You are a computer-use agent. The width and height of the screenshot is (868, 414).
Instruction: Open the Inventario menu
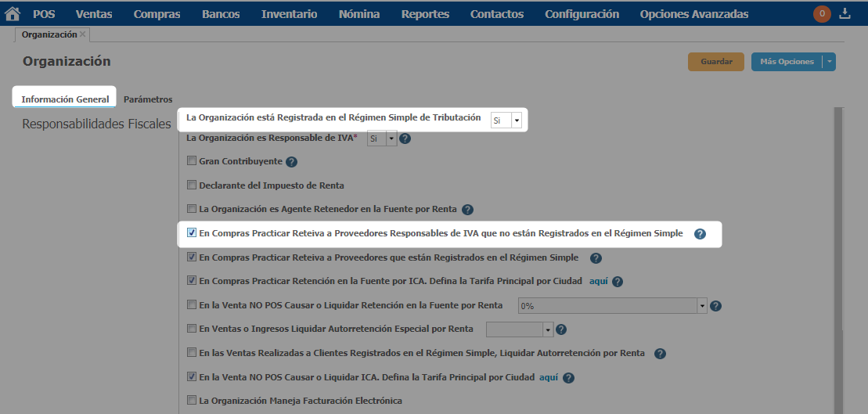289,14
